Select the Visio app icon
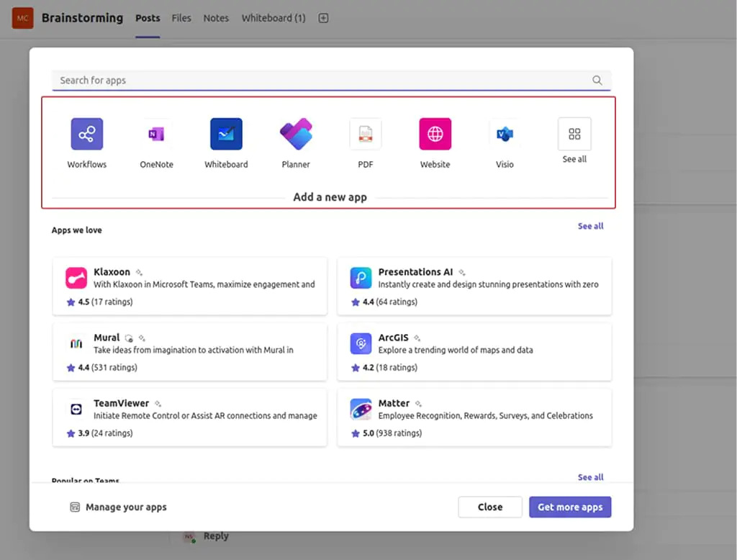The width and height of the screenshot is (737, 560). pyautogui.click(x=504, y=134)
